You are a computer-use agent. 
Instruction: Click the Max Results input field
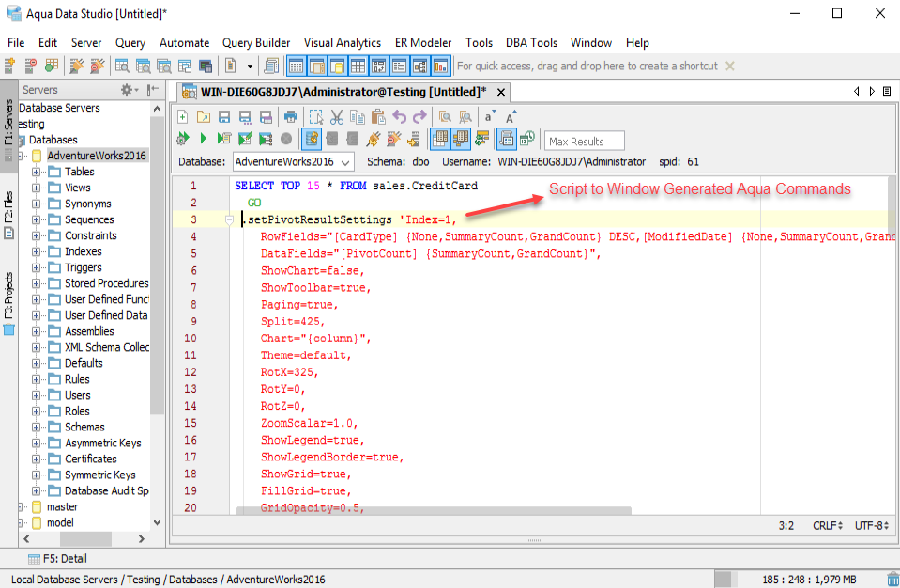pyautogui.click(x=585, y=141)
